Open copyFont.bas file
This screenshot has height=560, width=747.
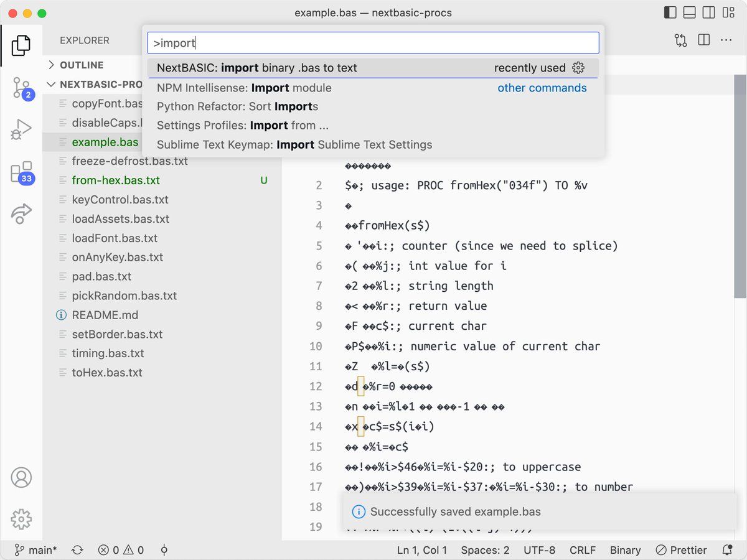pyautogui.click(x=107, y=103)
